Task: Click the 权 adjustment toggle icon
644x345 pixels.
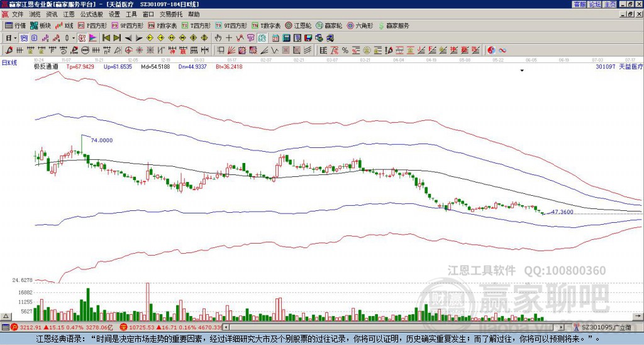Action: [x=82, y=38]
